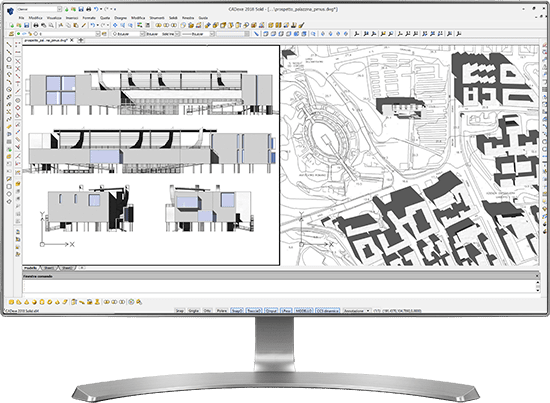Click the Line tool in left toolbar
Screen dimensions: 550x403
[x=9, y=45]
